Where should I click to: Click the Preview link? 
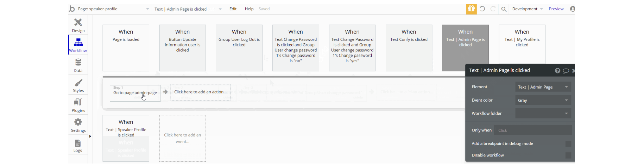(x=556, y=9)
